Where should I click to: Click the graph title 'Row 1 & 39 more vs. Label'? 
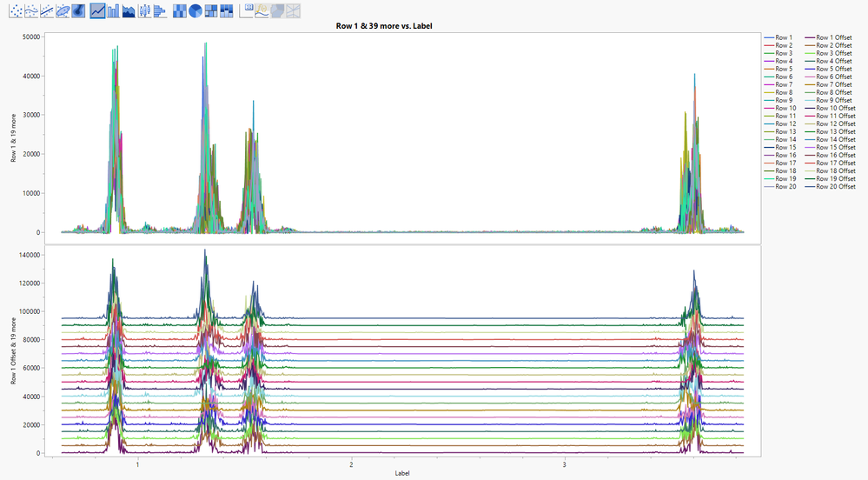click(x=384, y=26)
